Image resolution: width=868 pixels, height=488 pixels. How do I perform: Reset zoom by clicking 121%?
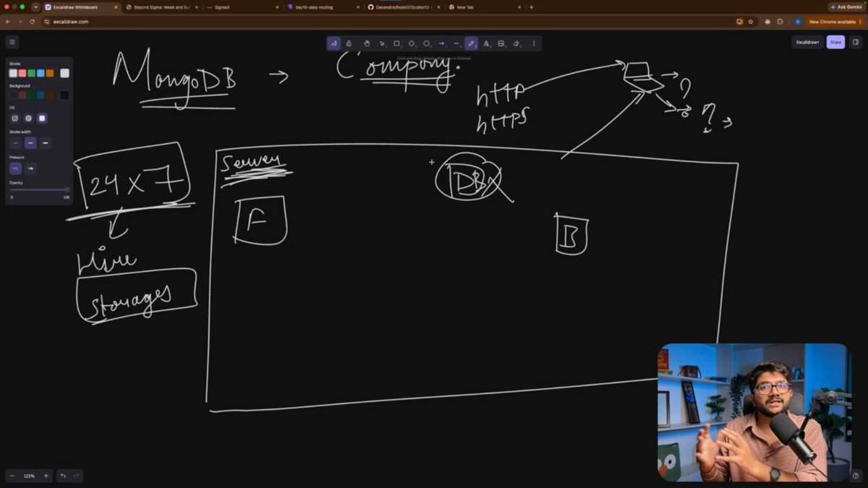[x=29, y=476]
